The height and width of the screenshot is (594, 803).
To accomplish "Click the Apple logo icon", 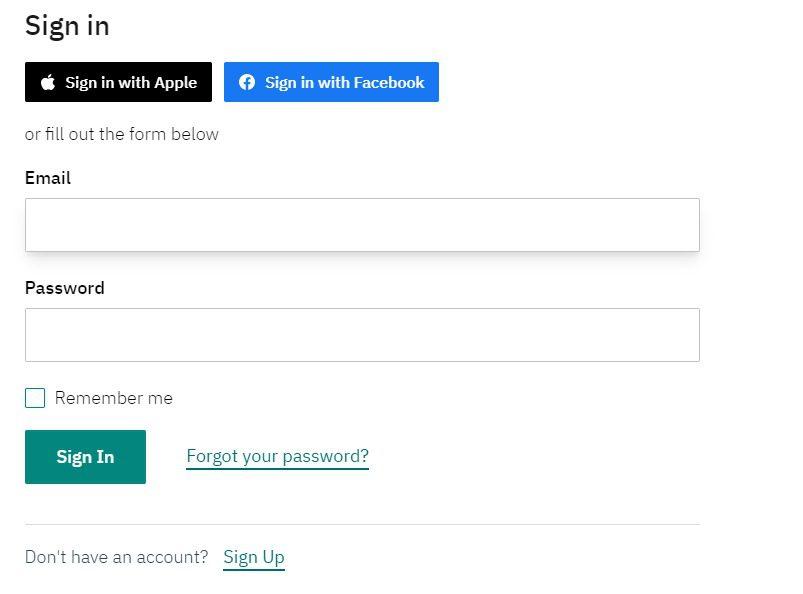I will pyautogui.click(x=48, y=82).
